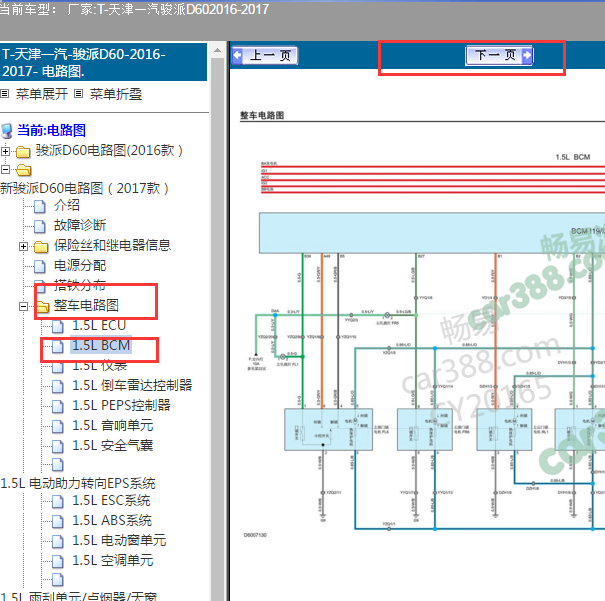Click document icon next to 电动窗单元
The height and width of the screenshot is (601, 605).
(57, 542)
